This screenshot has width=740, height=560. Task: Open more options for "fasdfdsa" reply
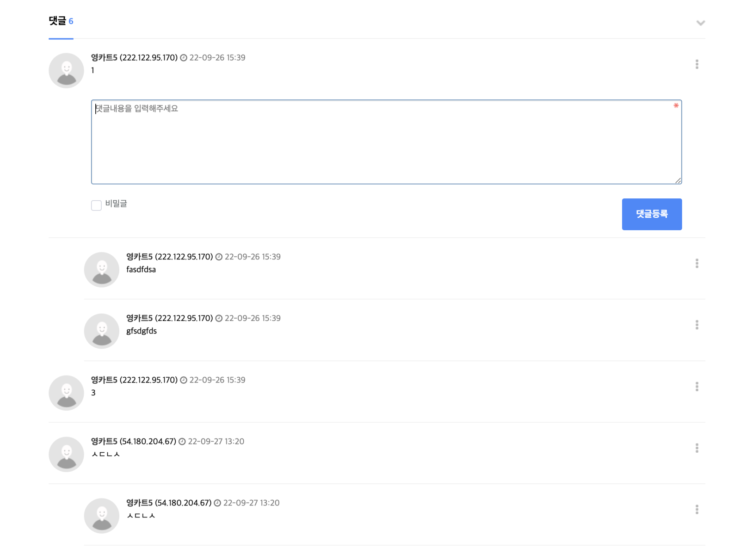pos(697,263)
